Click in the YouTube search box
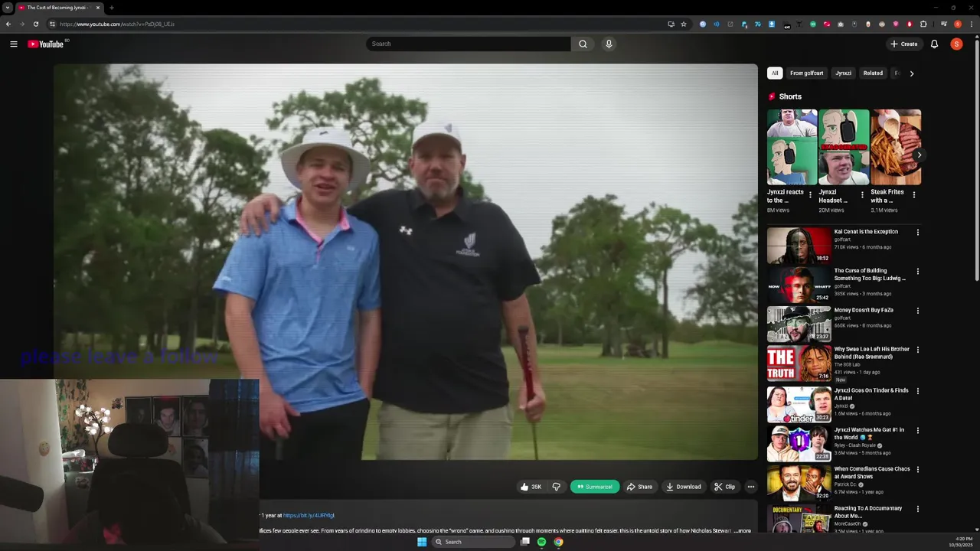The image size is (980, 551). (x=468, y=44)
